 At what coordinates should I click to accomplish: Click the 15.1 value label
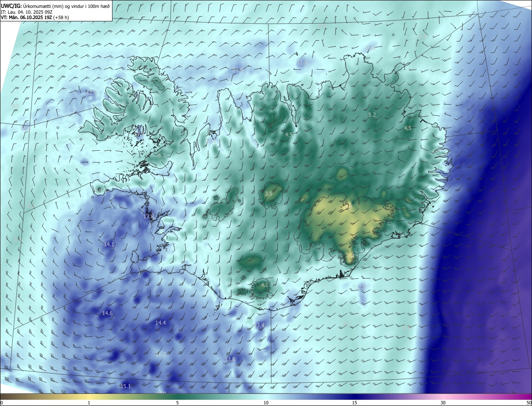click(x=126, y=386)
